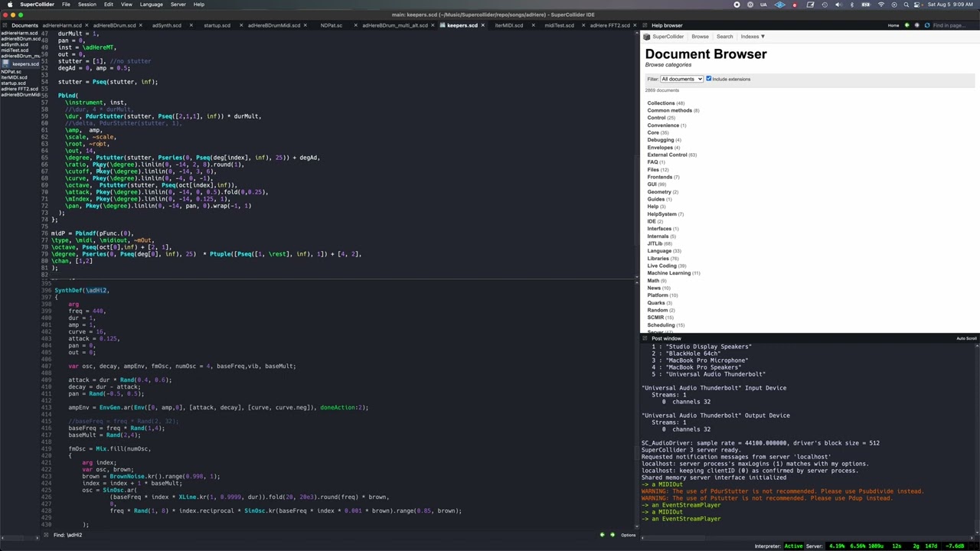Click the UA menu bar icon

pyautogui.click(x=764, y=5)
